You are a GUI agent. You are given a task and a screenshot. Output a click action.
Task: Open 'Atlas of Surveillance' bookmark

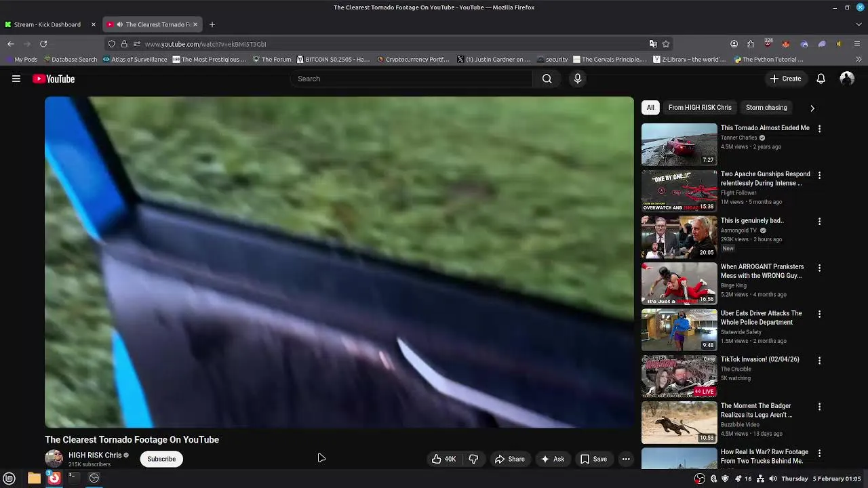tap(135, 60)
